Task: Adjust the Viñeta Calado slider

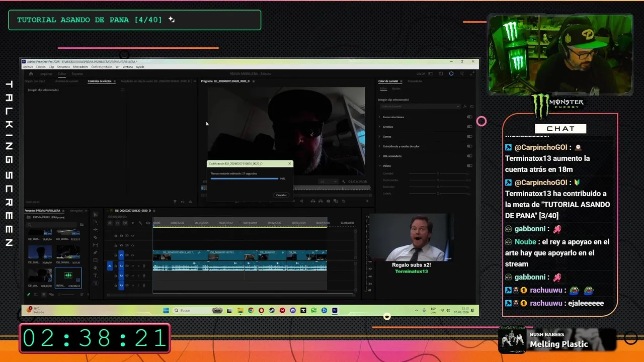Action: [438, 193]
